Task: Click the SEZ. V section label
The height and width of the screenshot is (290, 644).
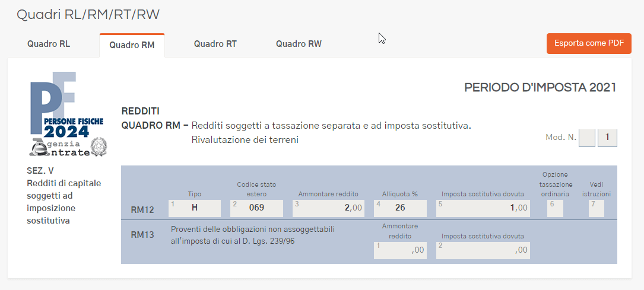Action: pos(40,171)
